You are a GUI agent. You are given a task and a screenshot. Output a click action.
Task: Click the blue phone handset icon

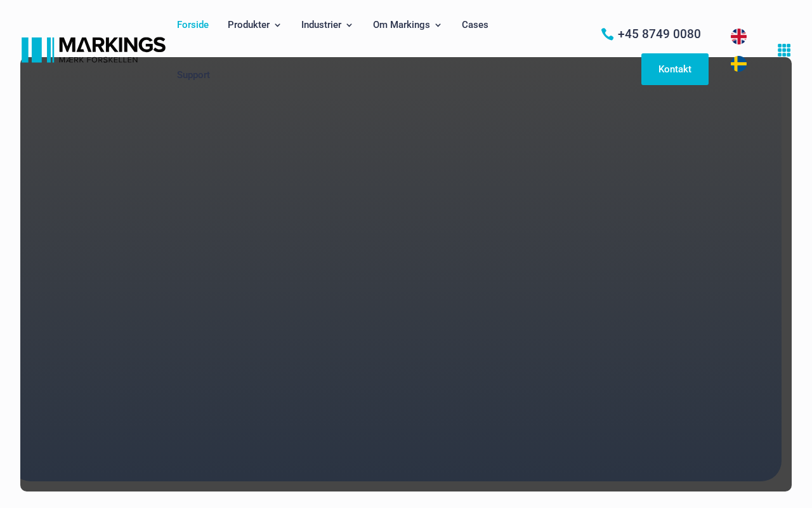[x=607, y=34]
